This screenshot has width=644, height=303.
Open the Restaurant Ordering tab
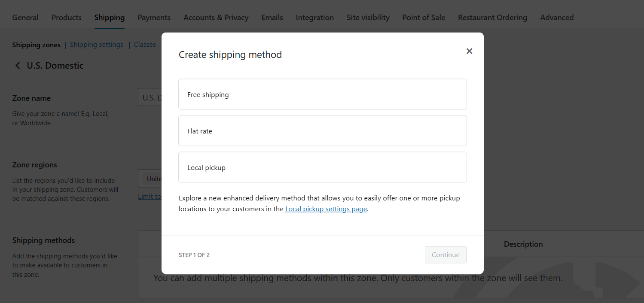click(492, 17)
